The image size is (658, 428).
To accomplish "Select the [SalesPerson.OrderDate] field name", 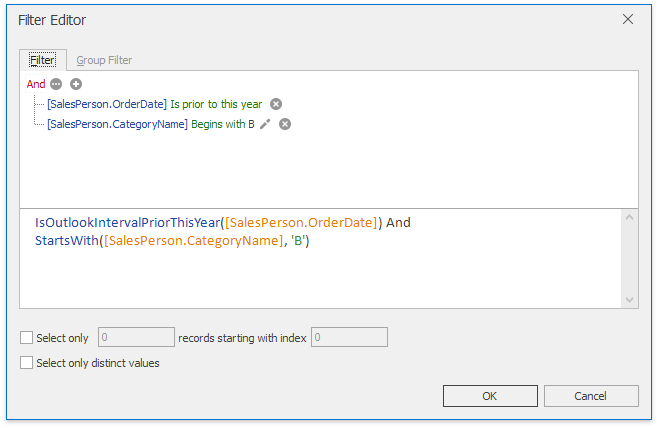I will pos(107,104).
